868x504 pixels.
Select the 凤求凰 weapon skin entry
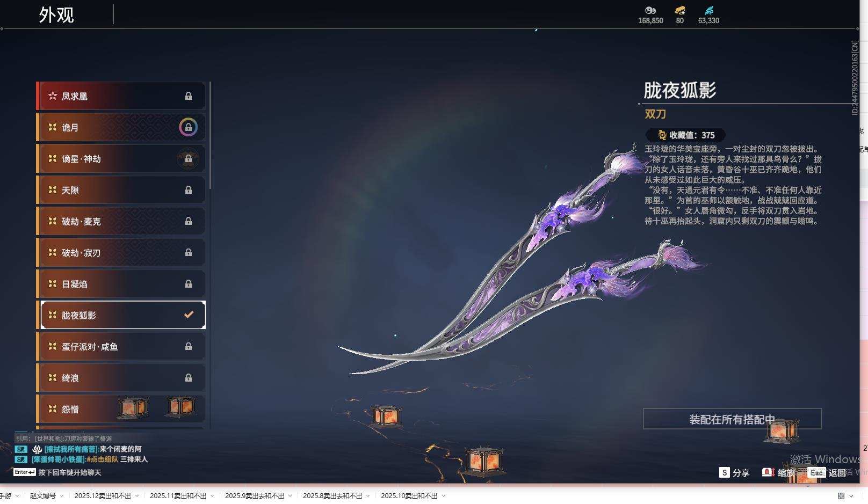(x=121, y=96)
